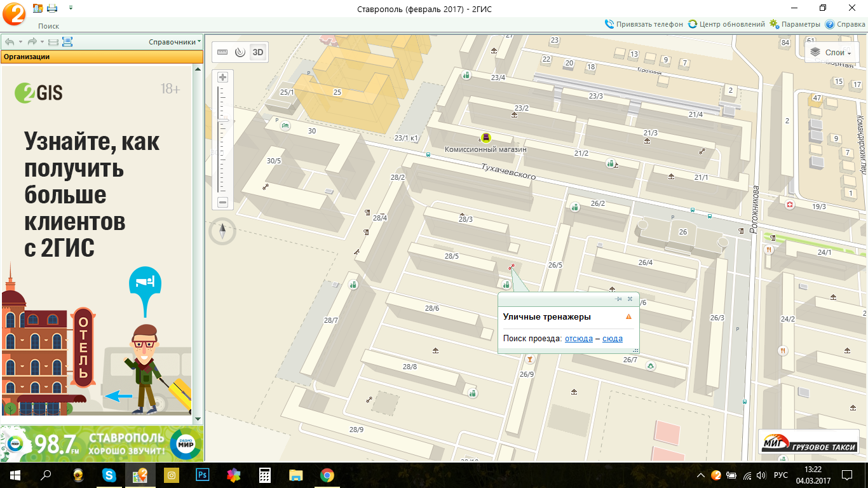Viewport: 868px width, 488px height.
Task: Open Google Chrome from the taskbar
Action: click(327, 475)
